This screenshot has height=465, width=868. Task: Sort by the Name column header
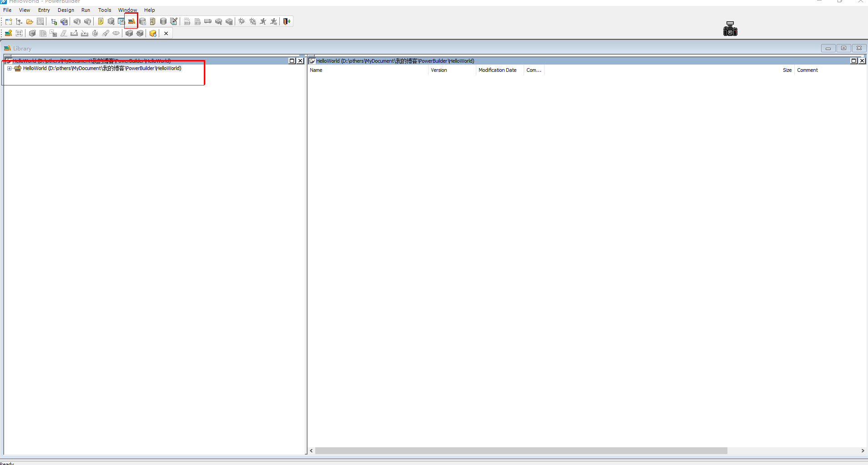click(x=368, y=70)
